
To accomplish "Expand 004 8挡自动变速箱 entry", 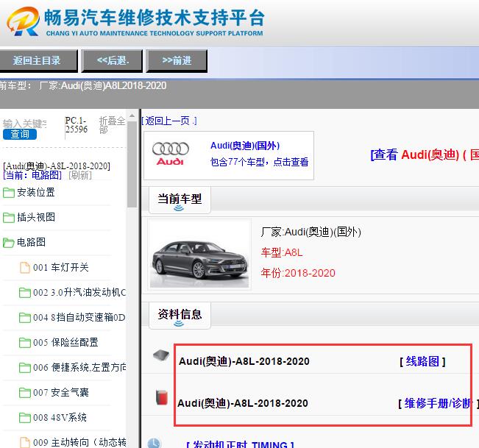I will click(x=79, y=318).
